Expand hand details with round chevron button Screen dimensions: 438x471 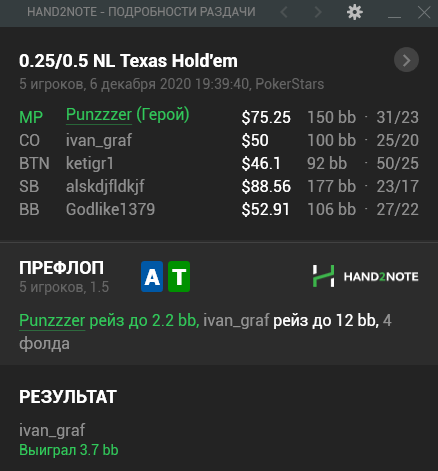[406, 60]
